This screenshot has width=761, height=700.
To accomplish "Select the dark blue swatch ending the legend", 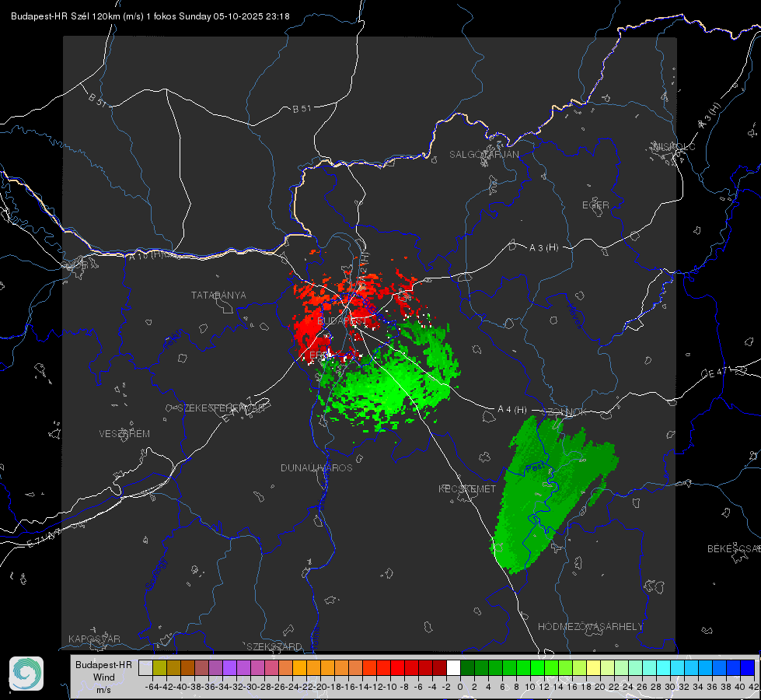I will (748, 667).
